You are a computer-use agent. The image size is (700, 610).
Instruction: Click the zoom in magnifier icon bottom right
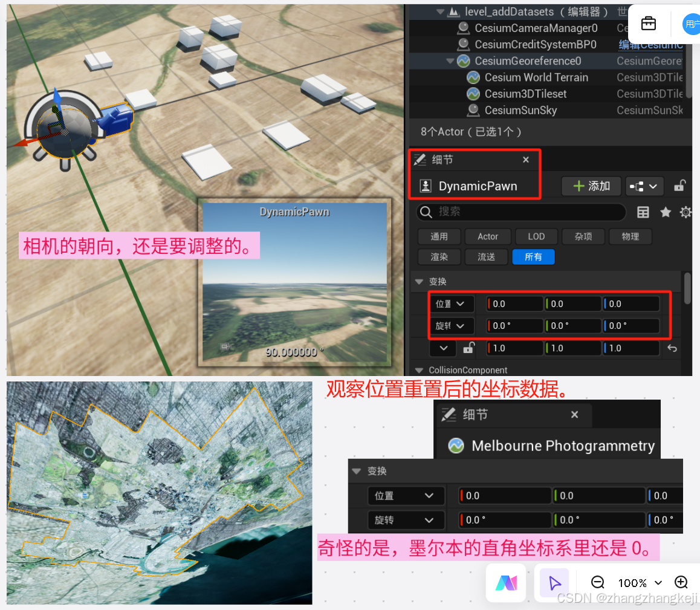coord(681,582)
